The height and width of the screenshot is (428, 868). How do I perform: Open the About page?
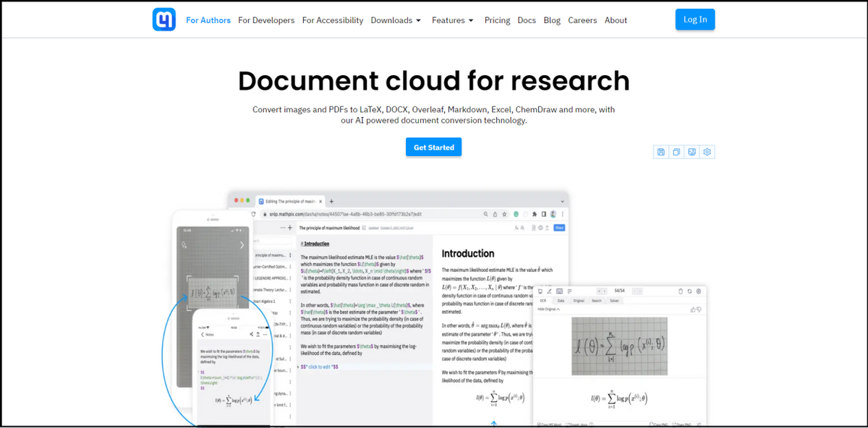pos(616,20)
